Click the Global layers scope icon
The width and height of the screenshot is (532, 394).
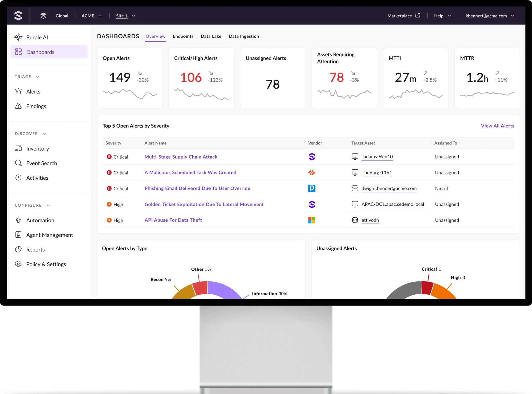pyautogui.click(x=43, y=16)
